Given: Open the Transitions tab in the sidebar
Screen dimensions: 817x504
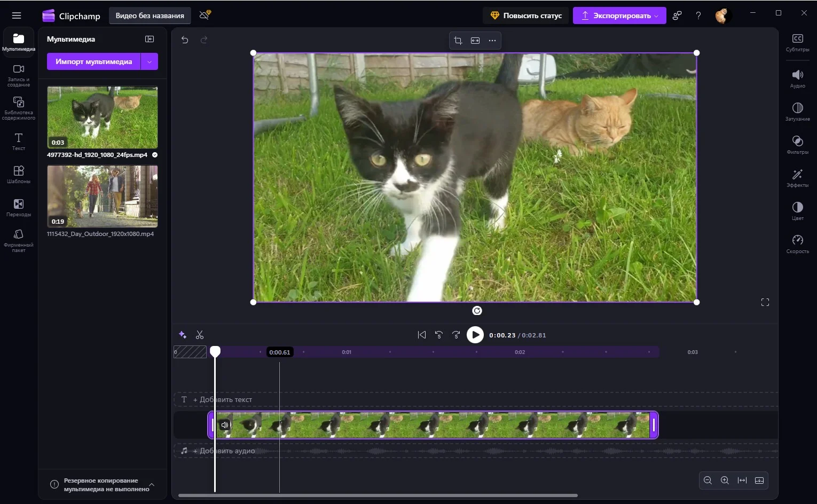Looking at the screenshot, I should [19, 207].
